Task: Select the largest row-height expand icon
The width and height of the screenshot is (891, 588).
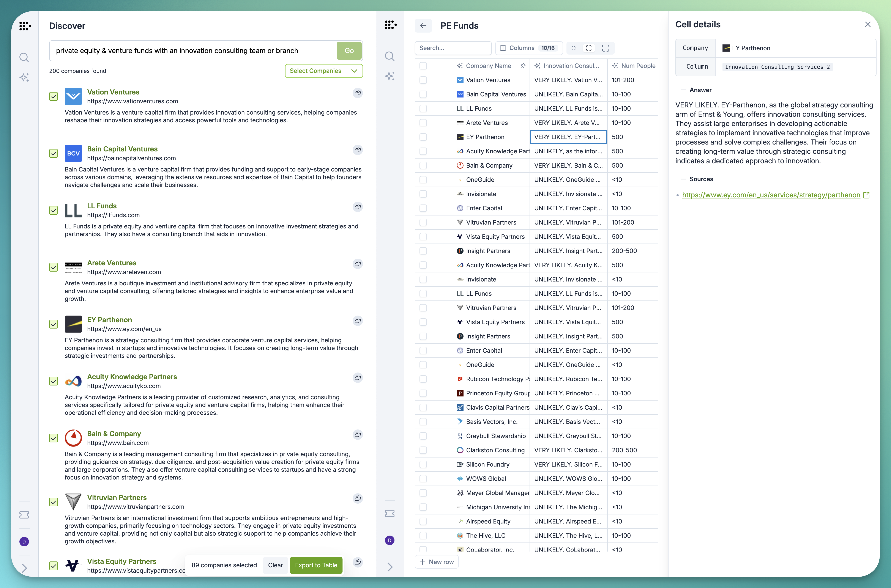Action: point(605,48)
